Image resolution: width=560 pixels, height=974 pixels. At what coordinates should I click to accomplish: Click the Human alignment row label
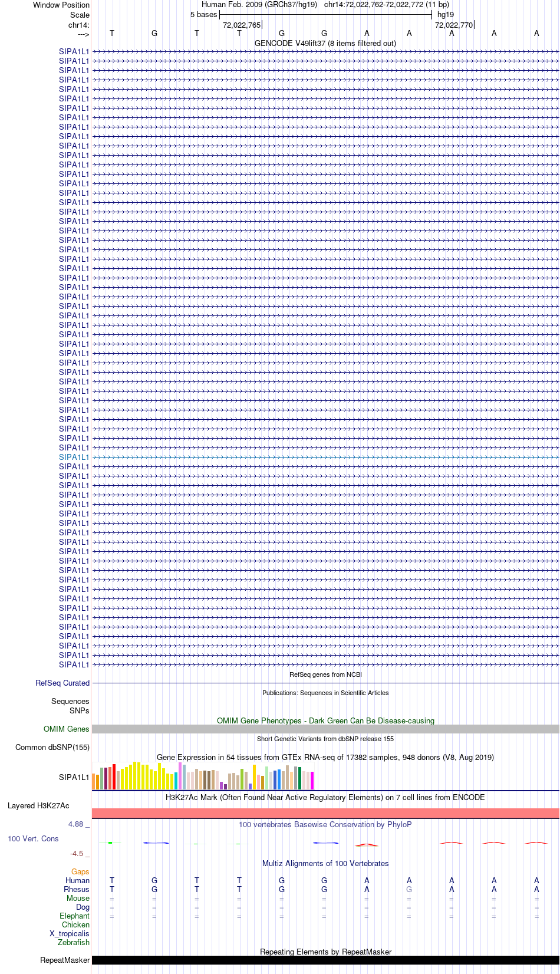77,880
